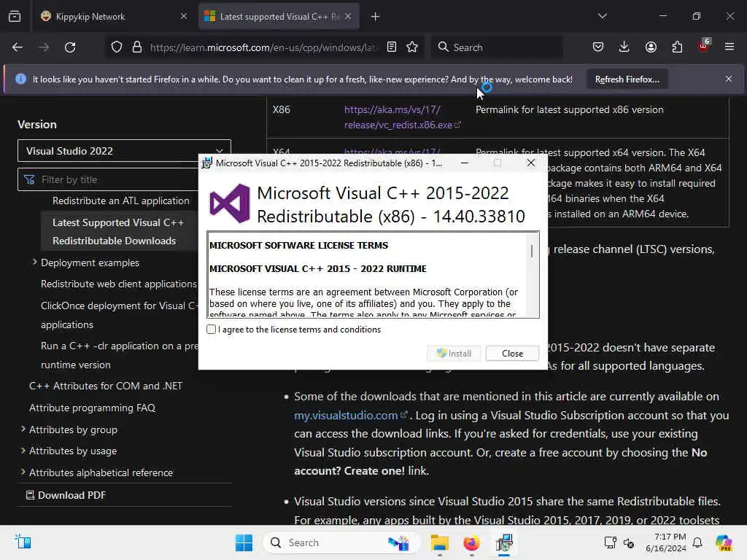Expand Attributes alphabetical reference
This screenshot has width=747, height=560.
pyautogui.click(x=23, y=472)
